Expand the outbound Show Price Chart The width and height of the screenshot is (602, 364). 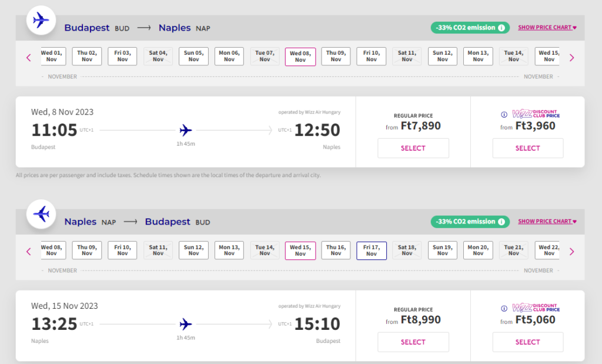coord(547,28)
